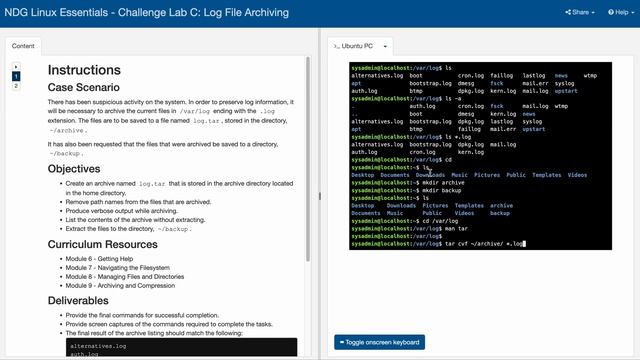Click '~/backup' code text in Case Scenario
The height and width of the screenshot is (360, 640).
(x=65, y=154)
